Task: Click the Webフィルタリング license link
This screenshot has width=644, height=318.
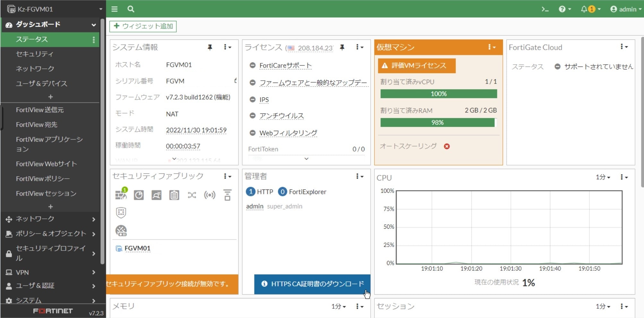Action: [x=288, y=133]
